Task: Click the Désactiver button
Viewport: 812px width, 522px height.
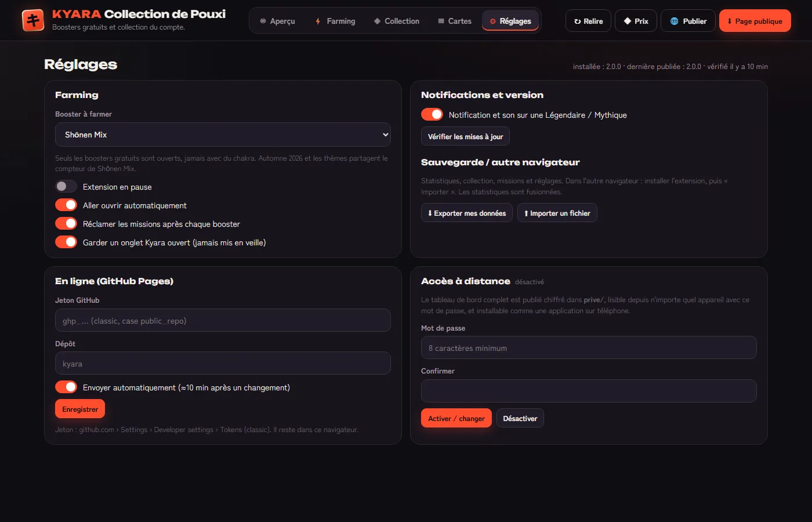Action: pyautogui.click(x=520, y=418)
